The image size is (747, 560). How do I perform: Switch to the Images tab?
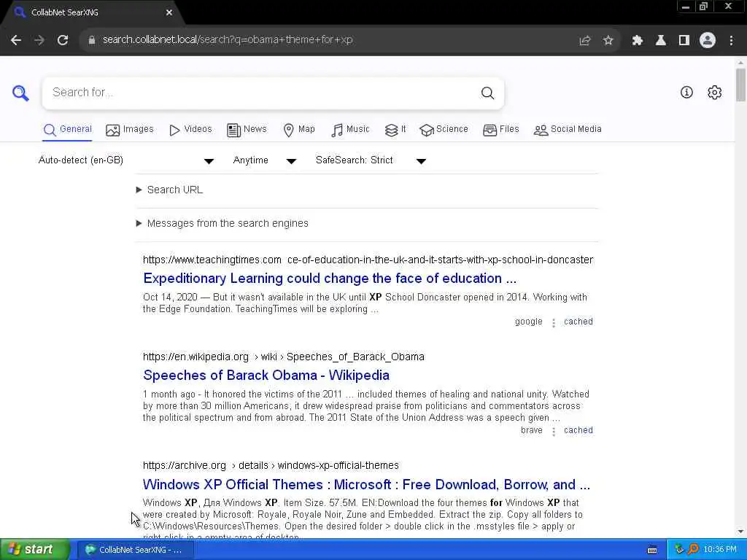point(130,130)
